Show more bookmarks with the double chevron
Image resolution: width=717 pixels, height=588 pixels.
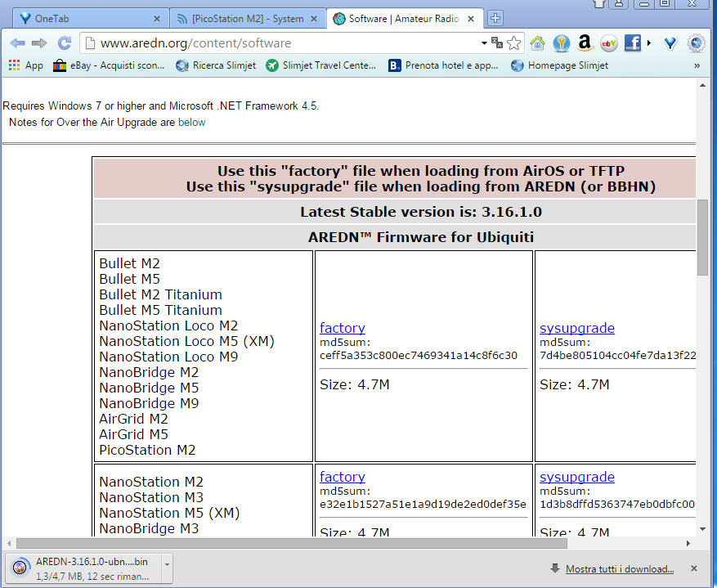pyautogui.click(x=697, y=66)
